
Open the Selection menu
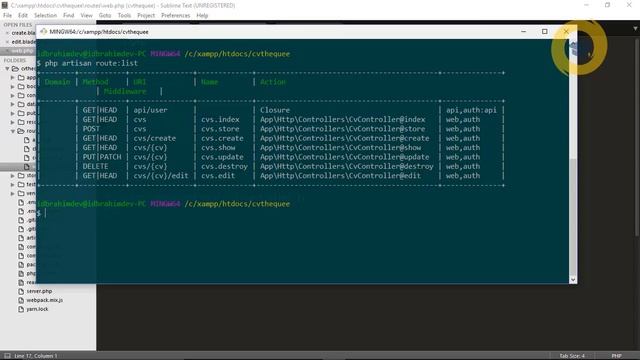(x=45, y=16)
